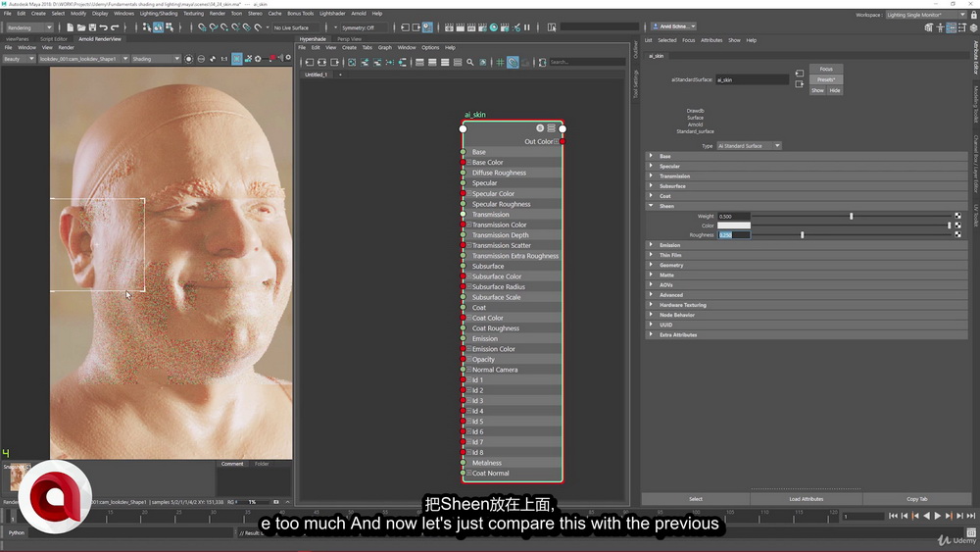Click the Presets* button
The image size is (980, 552).
point(826,79)
